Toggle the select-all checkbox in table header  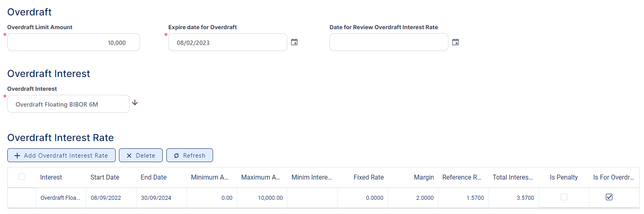22,177
